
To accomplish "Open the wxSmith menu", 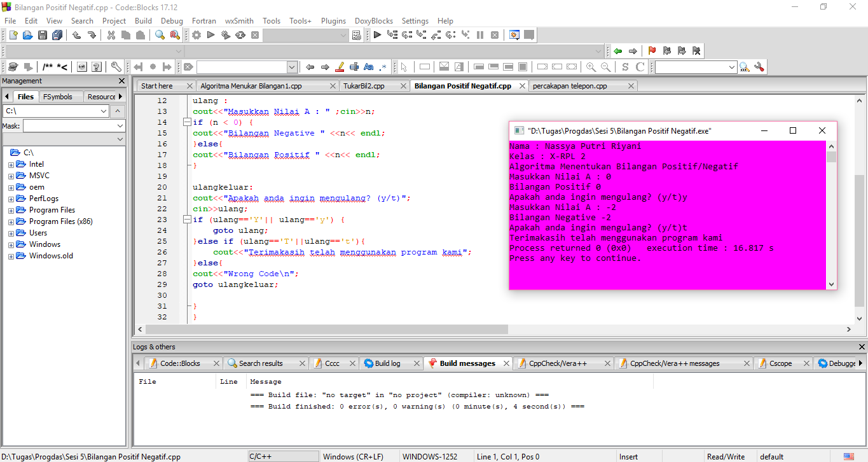I will (x=239, y=21).
